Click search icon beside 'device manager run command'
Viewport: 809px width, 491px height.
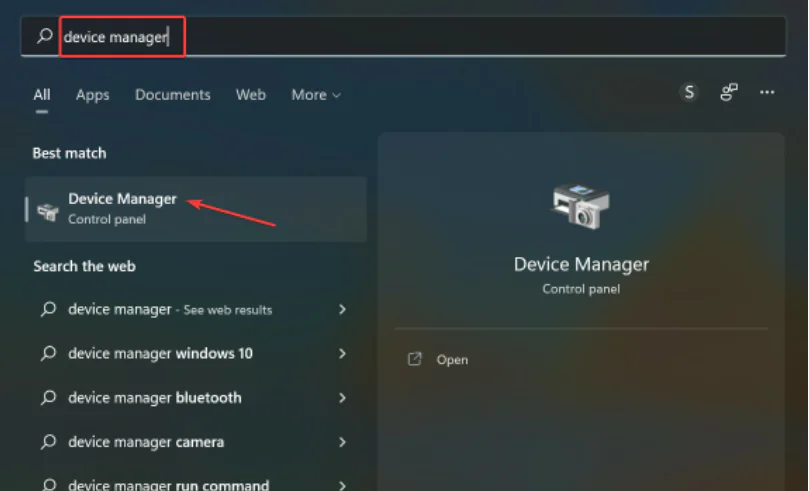tap(48, 485)
